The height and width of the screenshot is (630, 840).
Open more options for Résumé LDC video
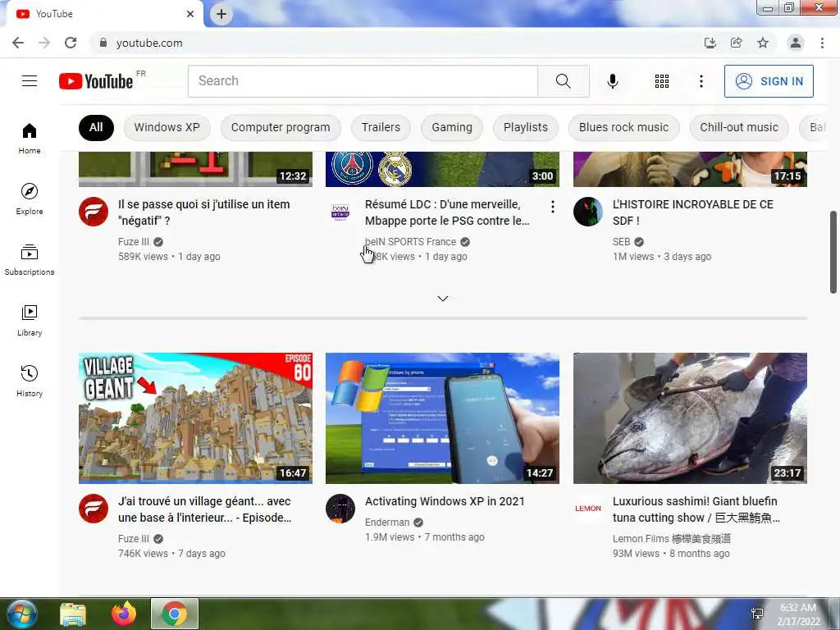coord(552,207)
